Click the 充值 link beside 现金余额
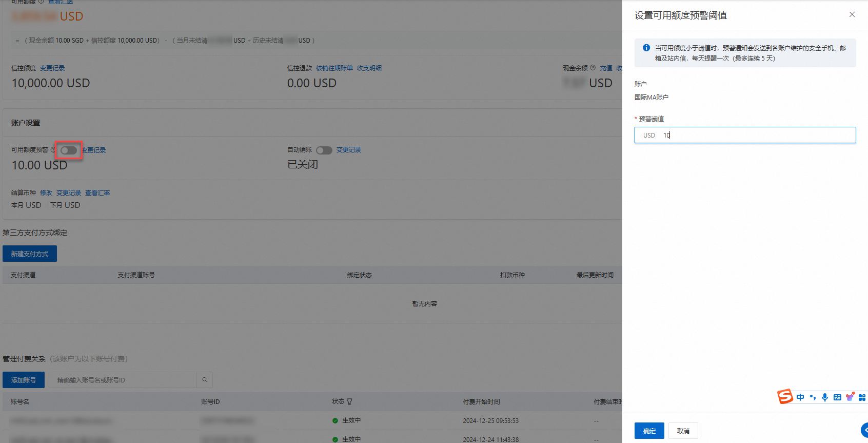 point(606,68)
